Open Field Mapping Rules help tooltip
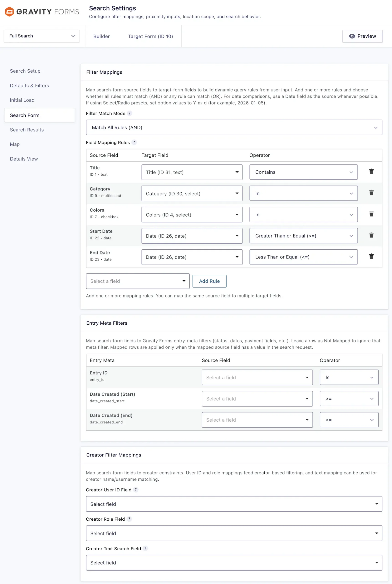Viewport: 392px width, 584px height. 134,142
